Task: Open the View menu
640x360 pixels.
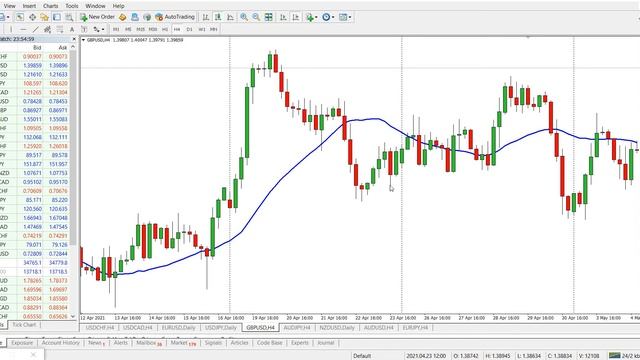Action: [9, 6]
